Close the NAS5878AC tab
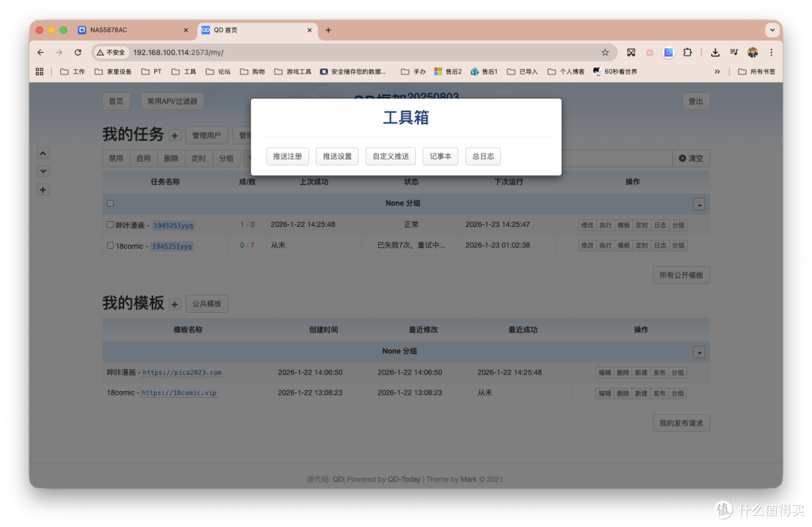 click(x=186, y=30)
